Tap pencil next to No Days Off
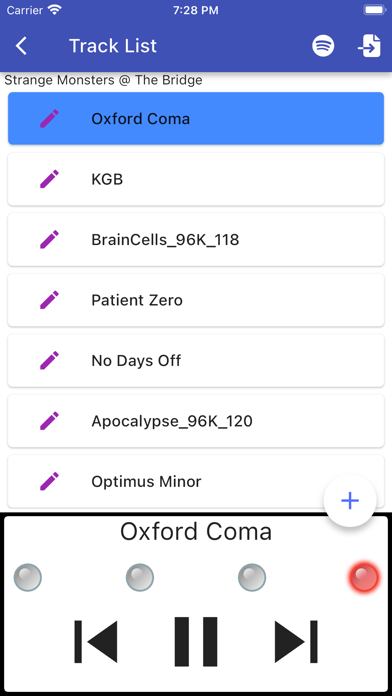This screenshot has height=696, width=392. tap(49, 360)
